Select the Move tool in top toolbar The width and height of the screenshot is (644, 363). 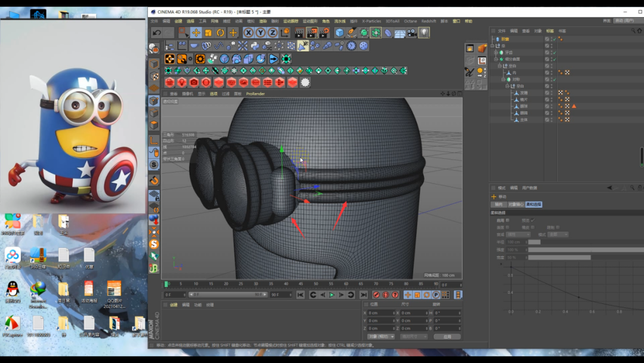[196, 33]
